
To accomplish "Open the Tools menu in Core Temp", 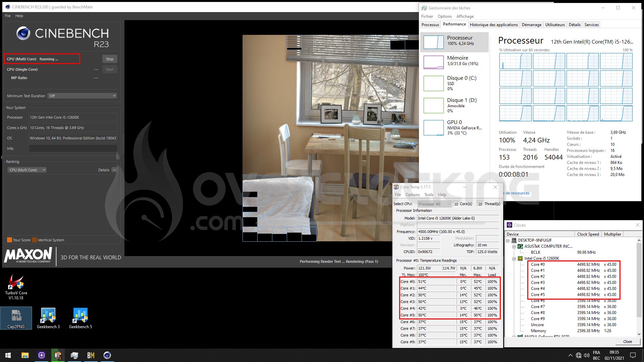I will click(x=429, y=195).
